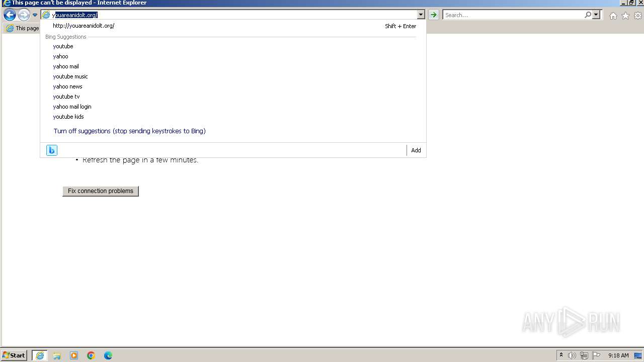Click the browser Back arrow button
Viewport: 644px width, 362px height.
point(9,15)
